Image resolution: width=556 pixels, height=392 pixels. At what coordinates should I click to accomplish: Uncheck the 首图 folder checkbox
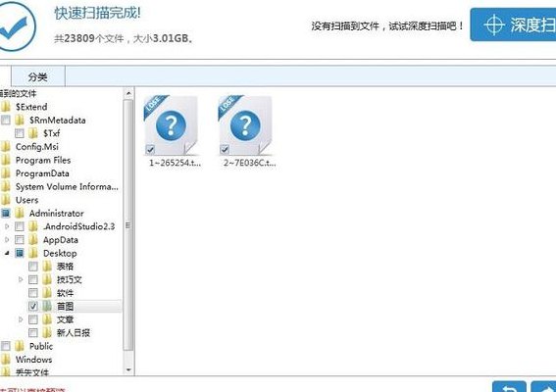33,306
